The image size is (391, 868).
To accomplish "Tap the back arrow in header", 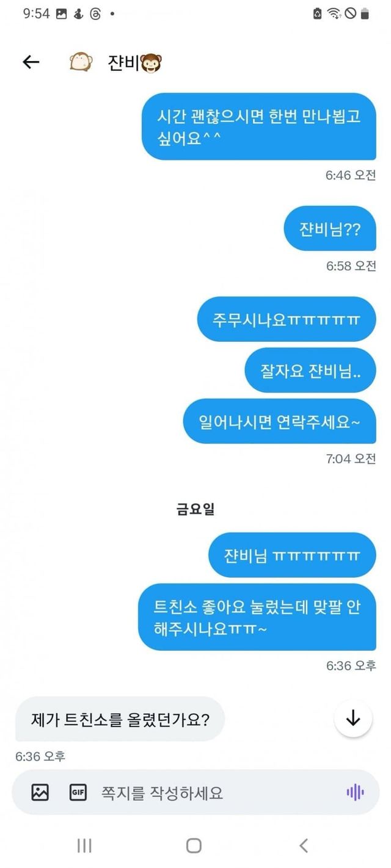I will pyautogui.click(x=31, y=62).
